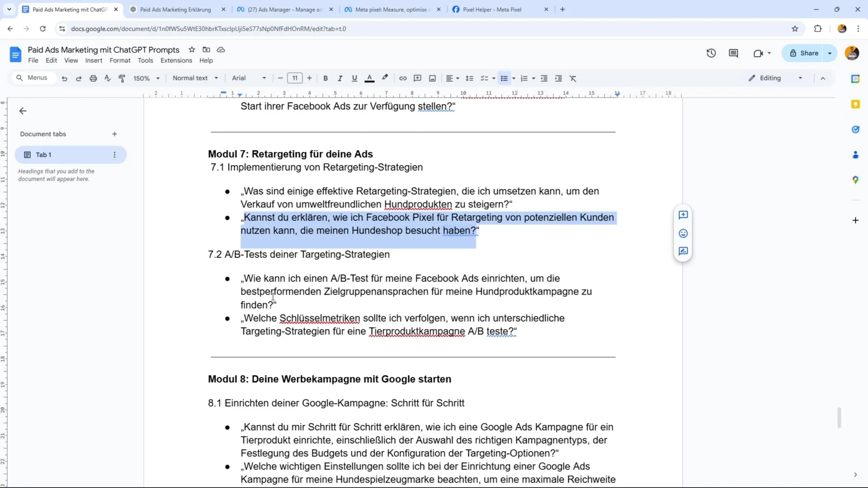This screenshot has width=868, height=488.
Task: Open Tab 1 options three dots
Action: point(114,155)
